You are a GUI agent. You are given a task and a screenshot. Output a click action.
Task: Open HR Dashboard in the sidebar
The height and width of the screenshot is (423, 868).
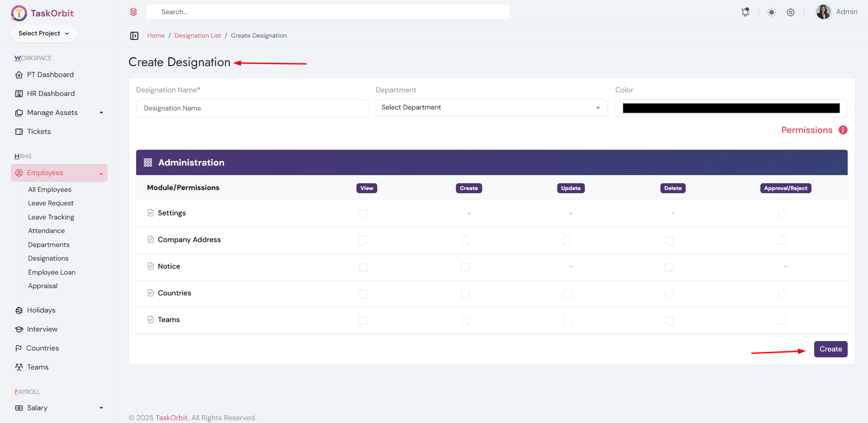pos(50,94)
